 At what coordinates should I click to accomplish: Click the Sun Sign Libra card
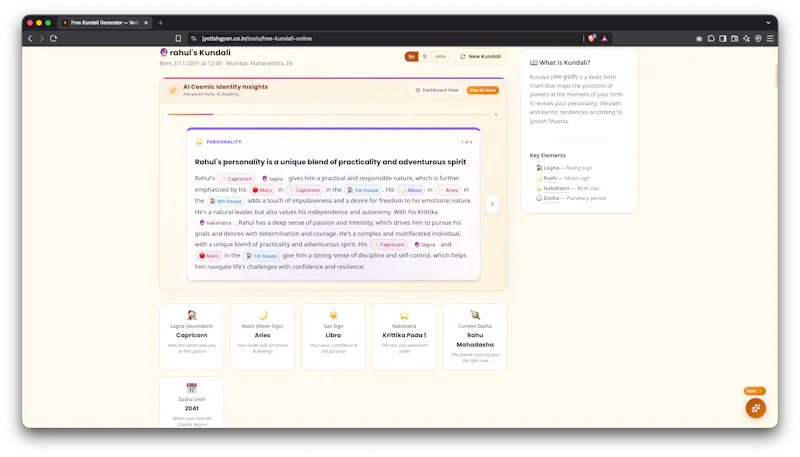click(333, 337)
